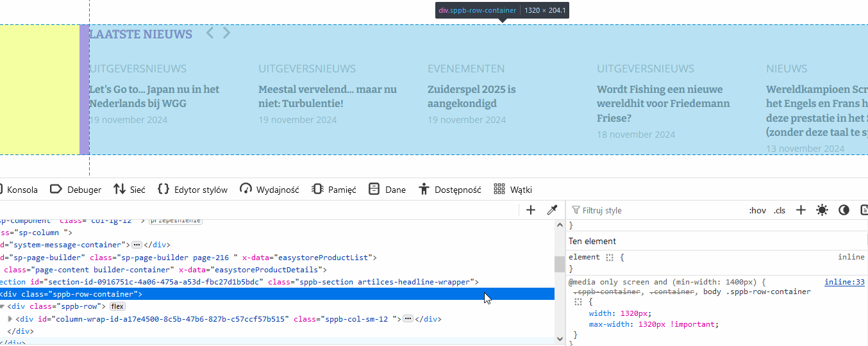Viewport: 868px width, 346px height.
Task: Toggle the :hov pseudo-class panel
Action: pyautogui.click(x=757, y=210)
